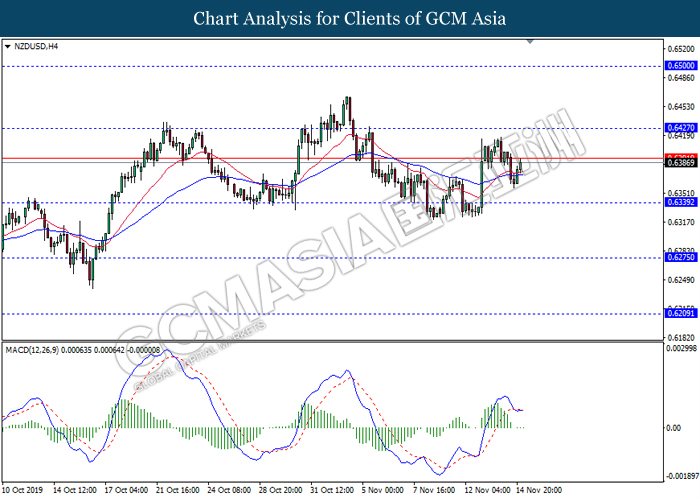
Task: Select the 0.64270 price level tag
Action: coord(680,128)
